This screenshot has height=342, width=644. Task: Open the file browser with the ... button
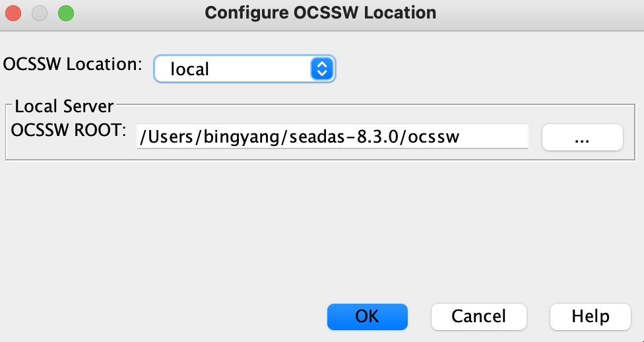point(583,137)
